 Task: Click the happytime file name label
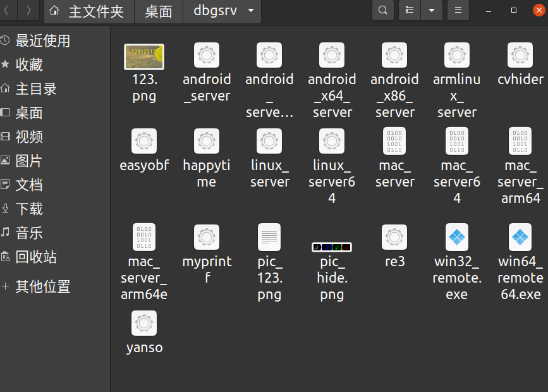pos(207,174)
